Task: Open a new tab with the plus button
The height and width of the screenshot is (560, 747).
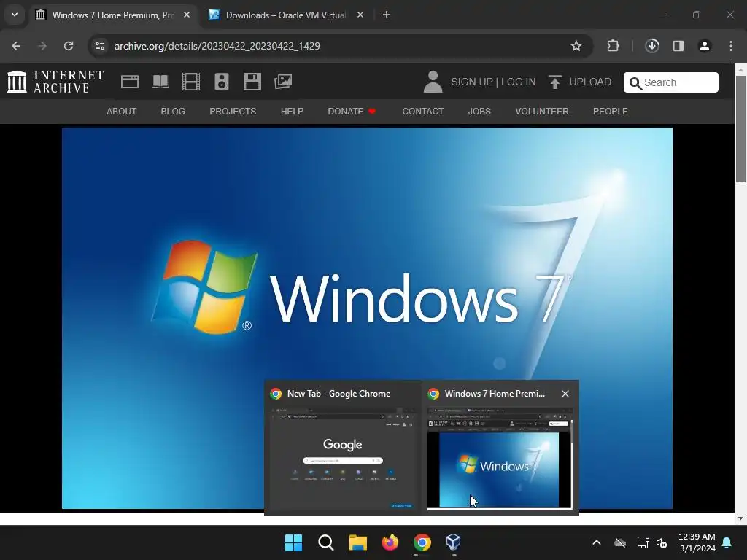Action: (387, 15)
